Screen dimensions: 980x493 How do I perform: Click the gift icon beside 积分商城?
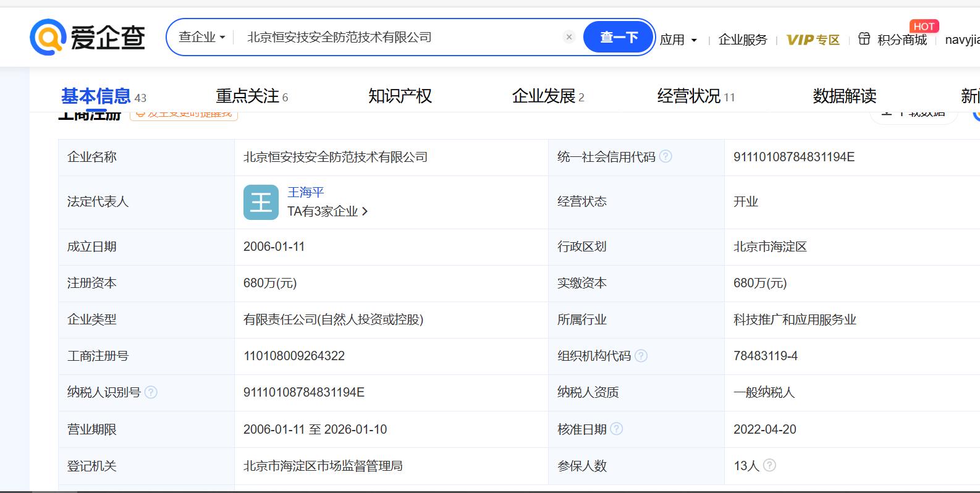[x=864, y=39]
